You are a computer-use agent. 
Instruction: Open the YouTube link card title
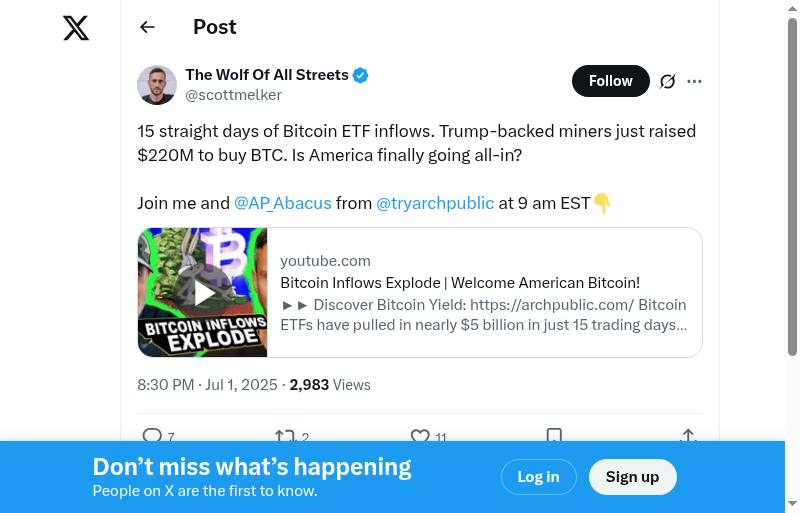pyautogui.click(x=460, y=283)
